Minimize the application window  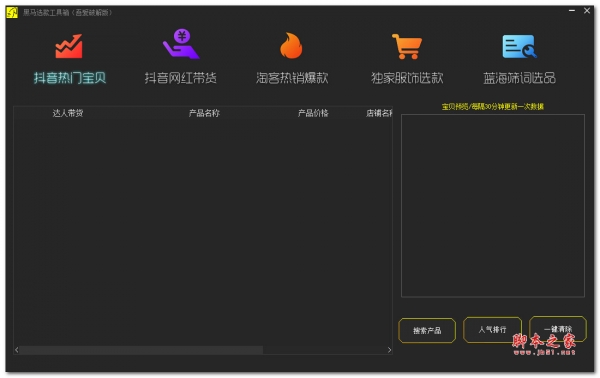click(x=572, y=11)
